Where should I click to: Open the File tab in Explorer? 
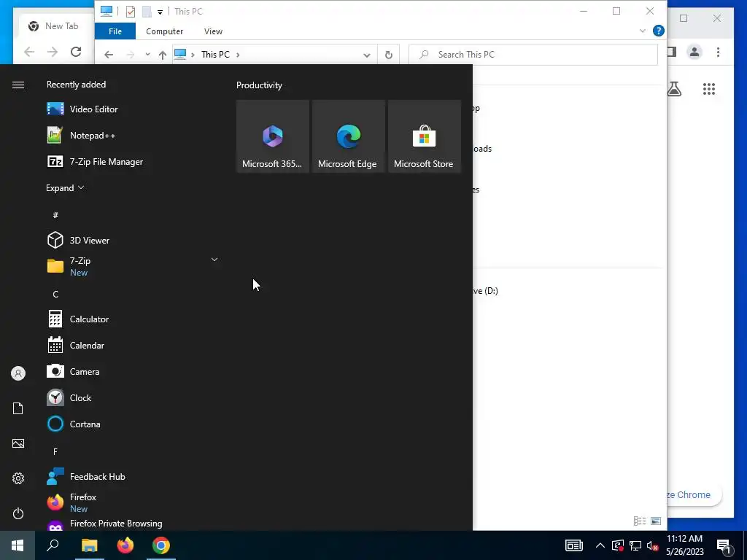coord(115,31)
